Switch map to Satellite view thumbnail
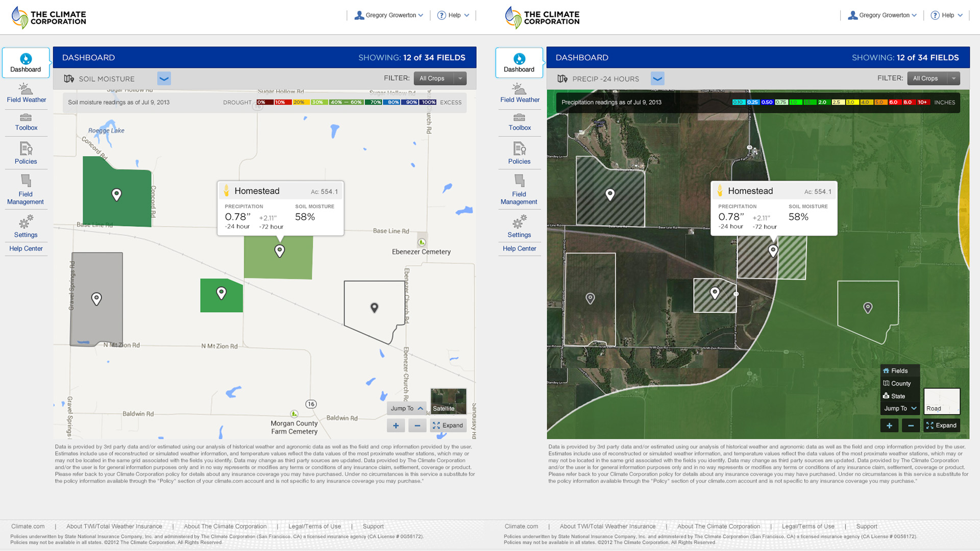 [448, 401]
